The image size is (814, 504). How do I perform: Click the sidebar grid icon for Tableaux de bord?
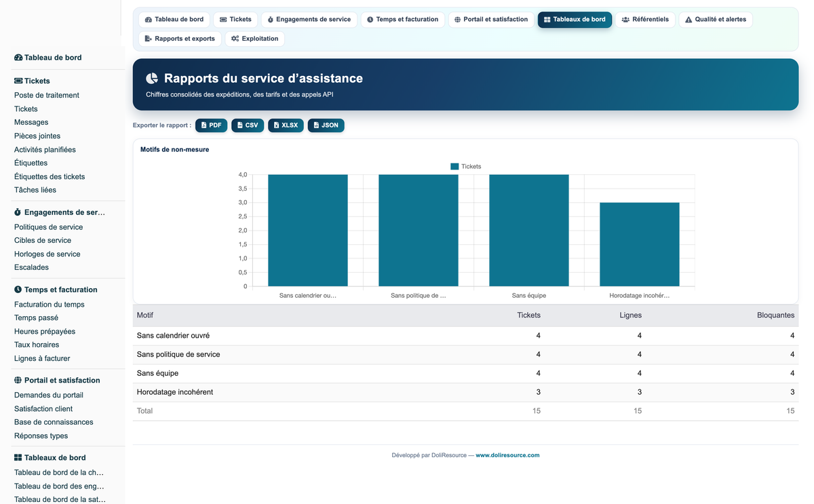18,458
